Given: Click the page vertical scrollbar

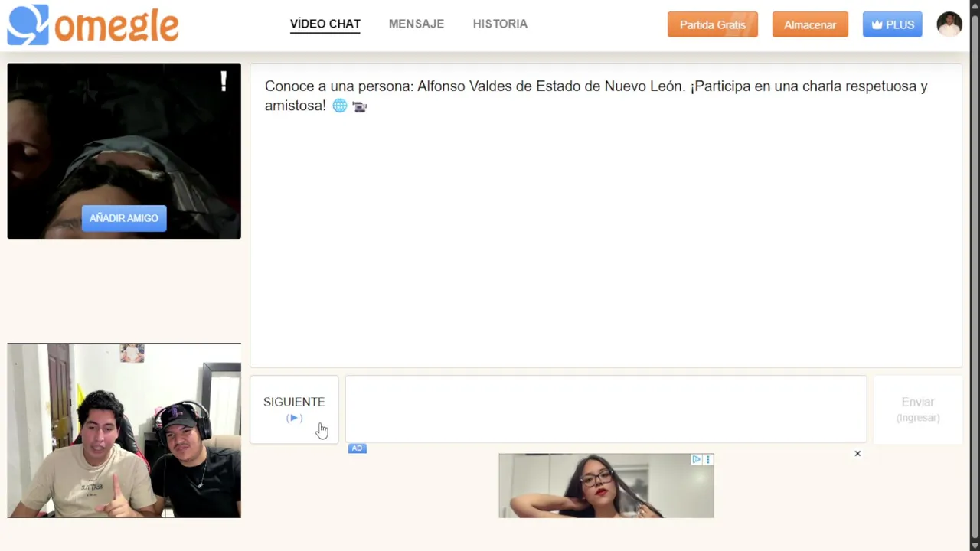Looking at the screenshot, I should click(x=975, y=275).
